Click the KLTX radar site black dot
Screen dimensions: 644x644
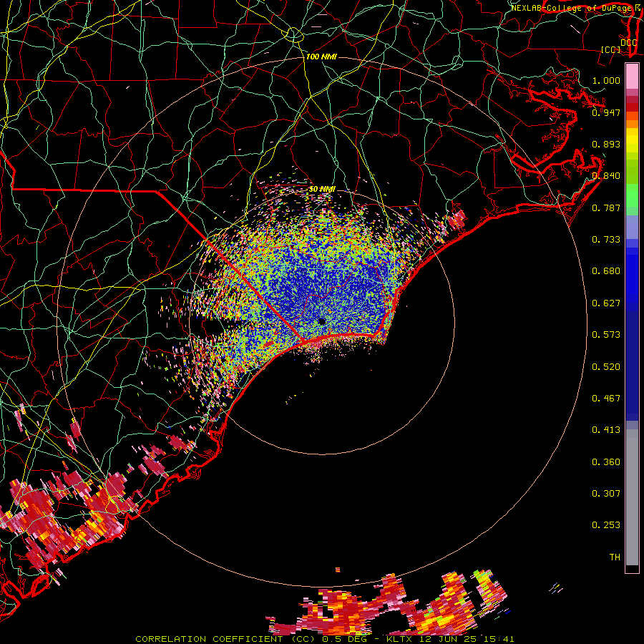click(x=322, y=321)
